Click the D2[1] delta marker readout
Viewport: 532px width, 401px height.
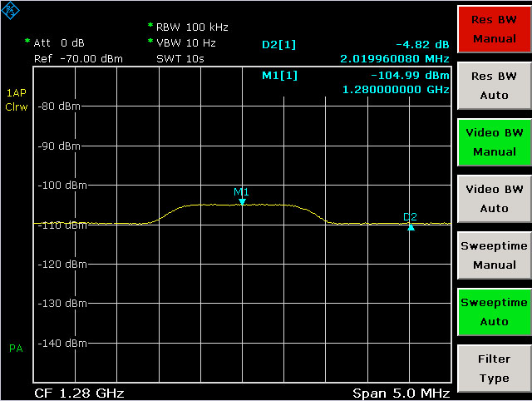(x=279, y=42)
